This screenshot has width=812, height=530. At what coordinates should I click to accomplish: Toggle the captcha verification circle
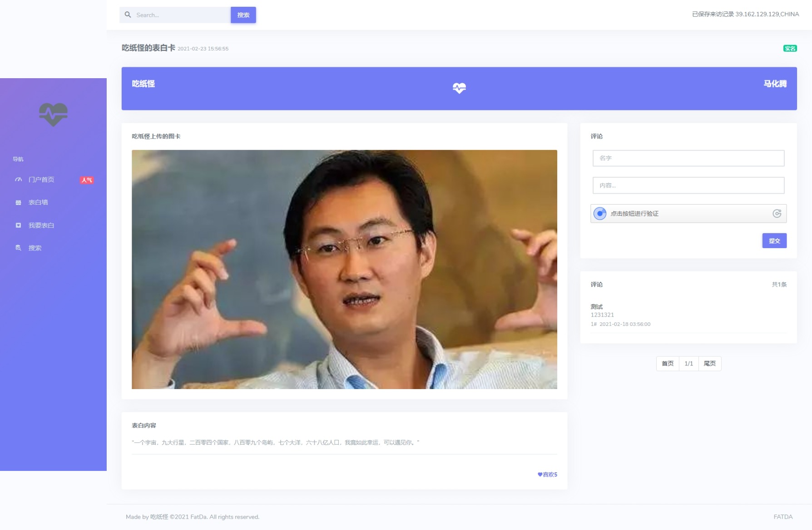(600, 214)
